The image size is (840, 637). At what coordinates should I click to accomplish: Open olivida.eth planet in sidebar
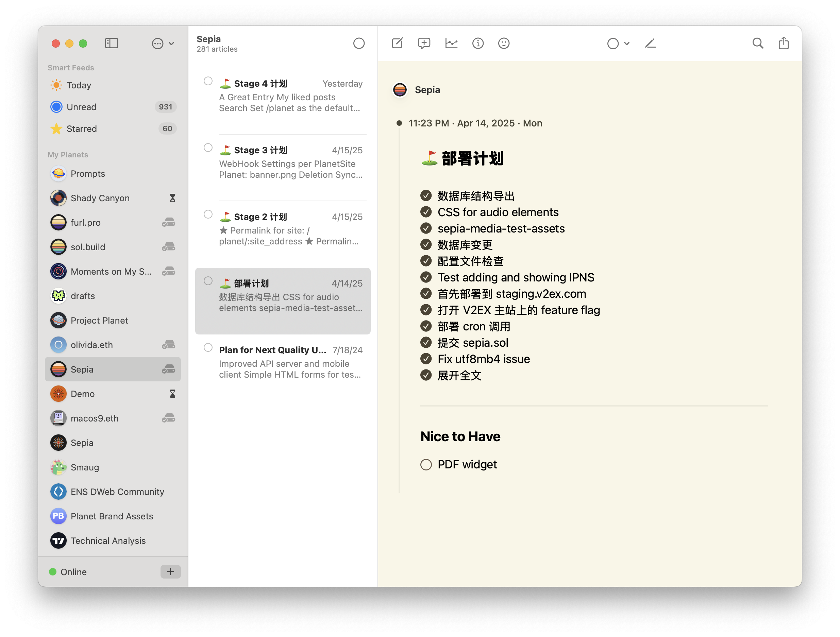[x=92, y=345]
